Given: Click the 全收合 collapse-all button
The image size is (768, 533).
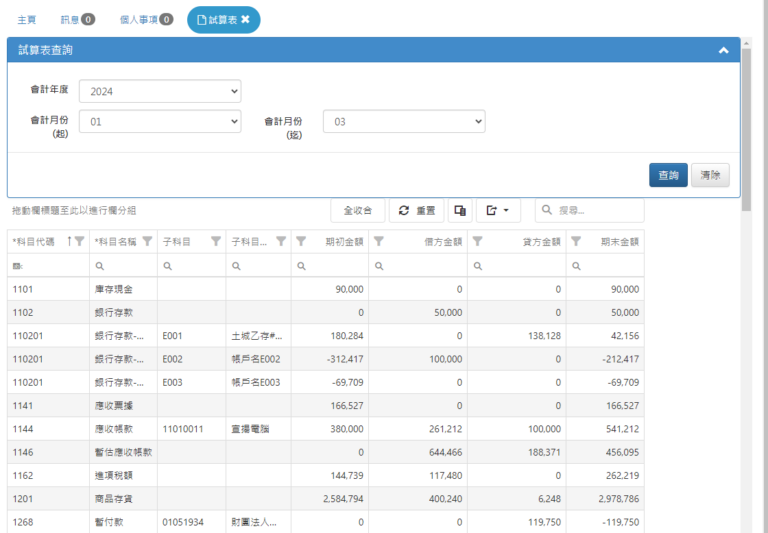Looking at the screenshot, I should [357, 210].
